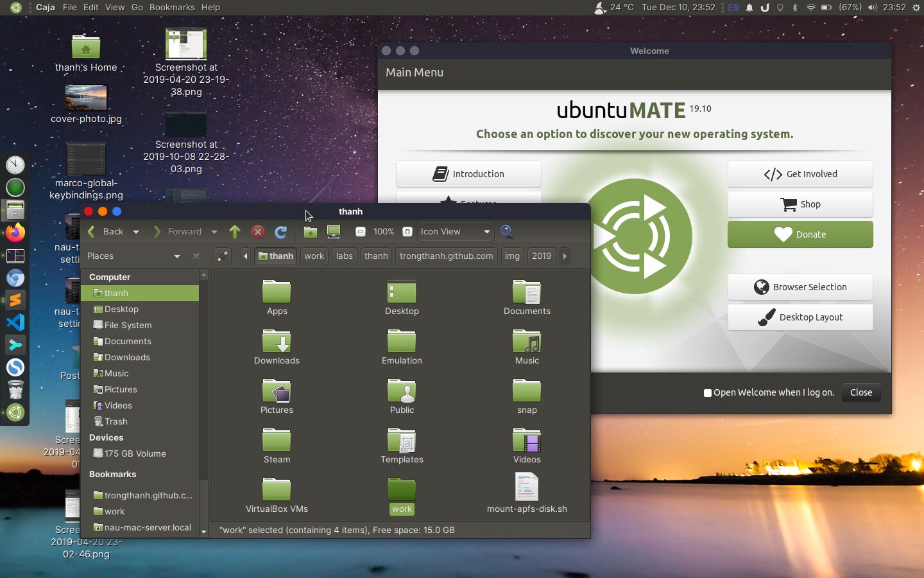Open Visual Studio Code from the dock
This screenshot has height=578, width=924.
(15, 322)
